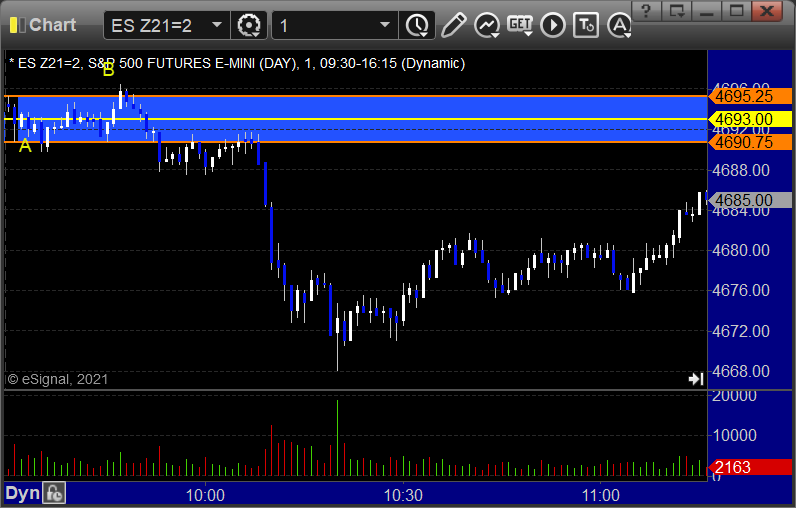Select the yellow 4693.00 price marker

tap(750, 119)
